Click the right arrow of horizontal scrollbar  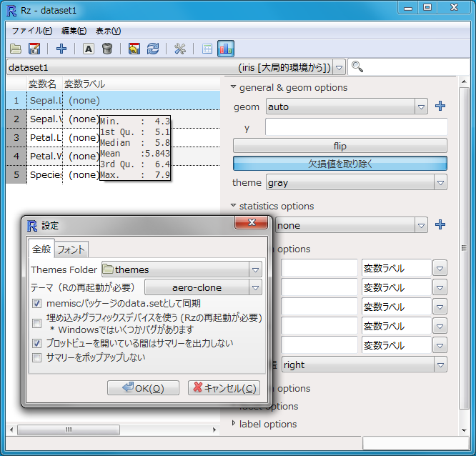(x=214, y=430)
